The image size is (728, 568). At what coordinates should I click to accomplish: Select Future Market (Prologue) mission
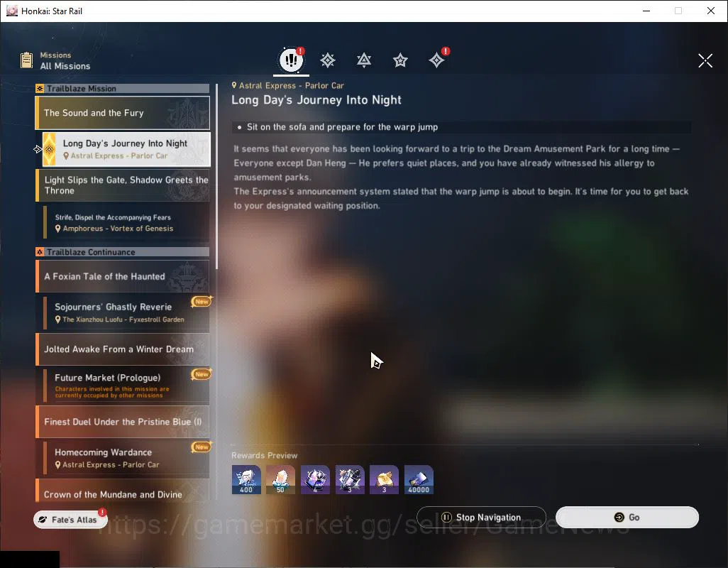click(x=126, y=386)
